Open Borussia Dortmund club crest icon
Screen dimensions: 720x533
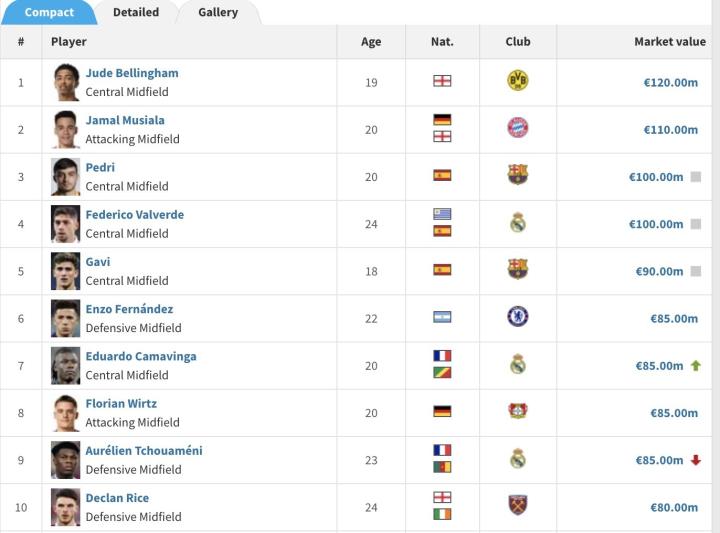pos(517,81)
